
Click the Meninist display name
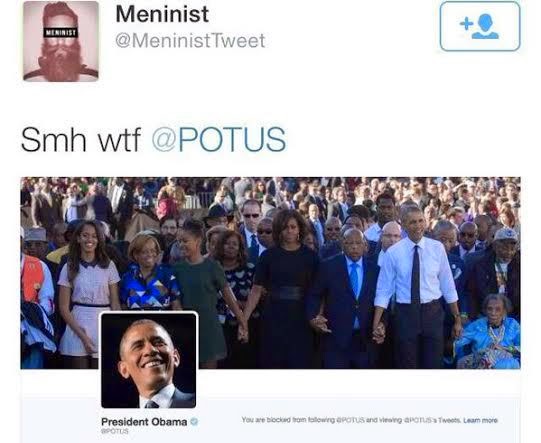[x=162, y=14]
